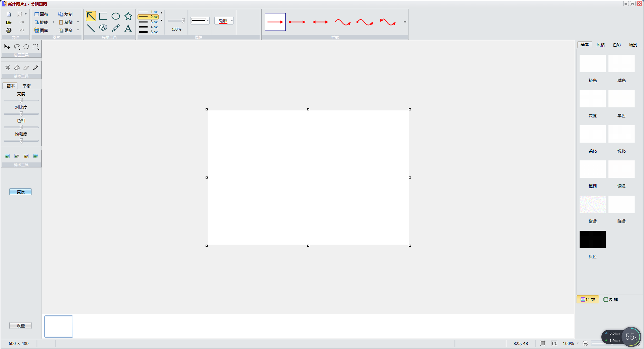Click the print icon
Screen dimensions: 644x349
point(9,30)
